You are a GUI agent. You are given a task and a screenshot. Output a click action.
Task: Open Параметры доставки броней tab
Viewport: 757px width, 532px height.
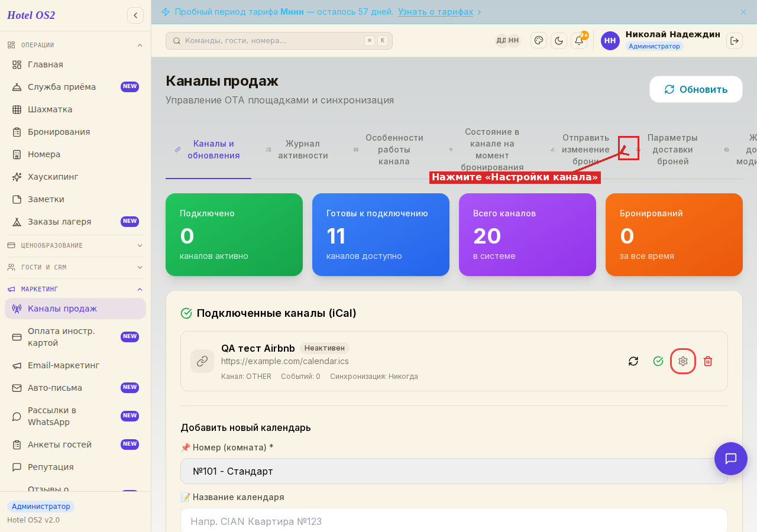point(668,150)
